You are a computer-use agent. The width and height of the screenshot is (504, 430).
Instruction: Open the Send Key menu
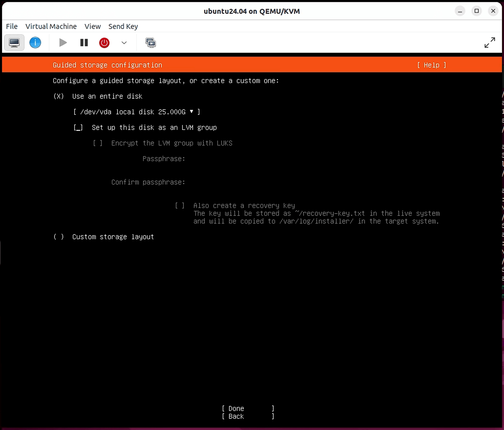tap(123, 26)
